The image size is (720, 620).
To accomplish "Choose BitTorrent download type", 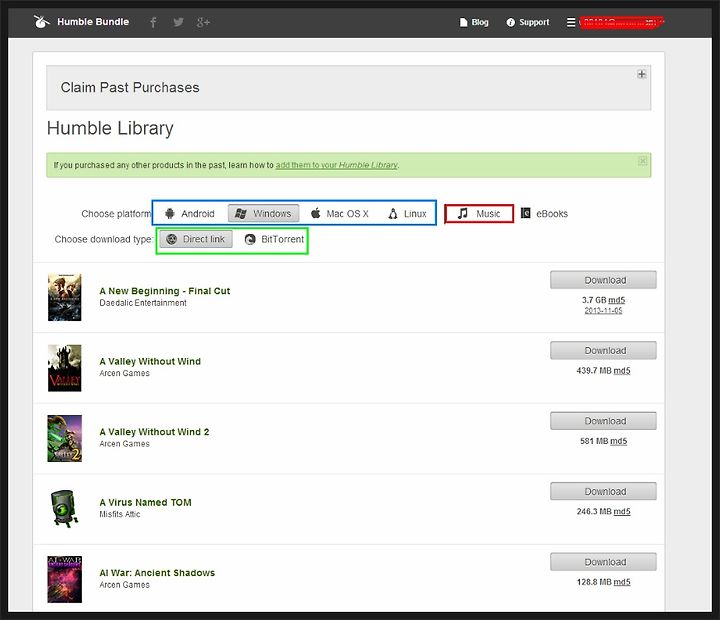I will point(274,239).
